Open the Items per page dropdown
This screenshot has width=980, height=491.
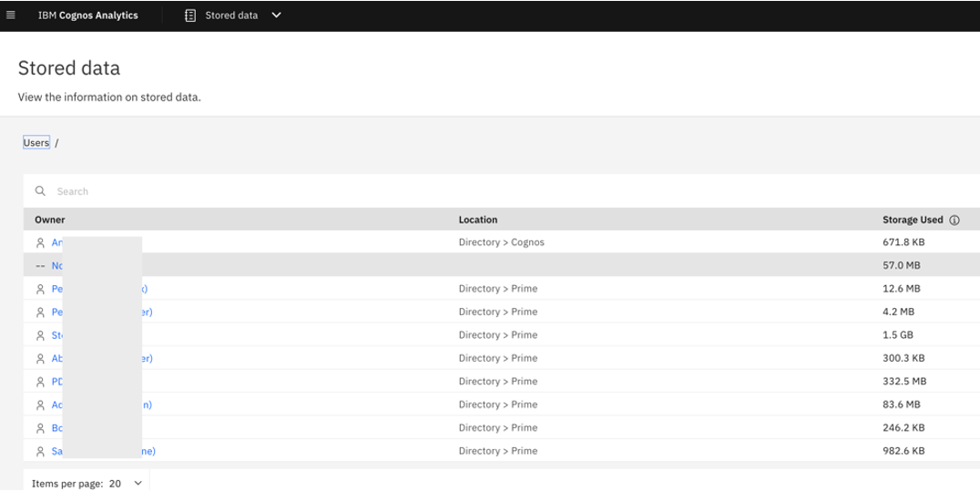(x=126, y=484)
